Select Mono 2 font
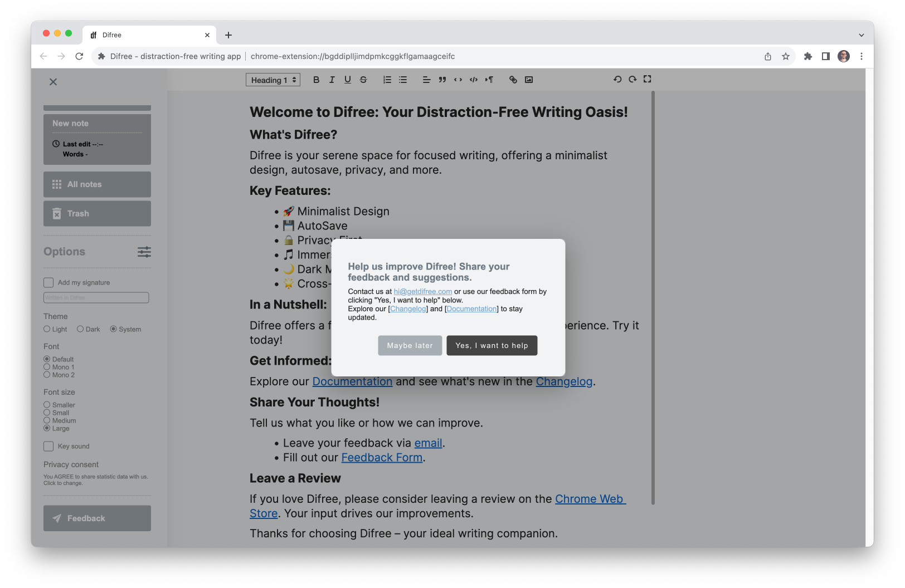This screenshot has width=905, height=588. click(x=47, y=375)
